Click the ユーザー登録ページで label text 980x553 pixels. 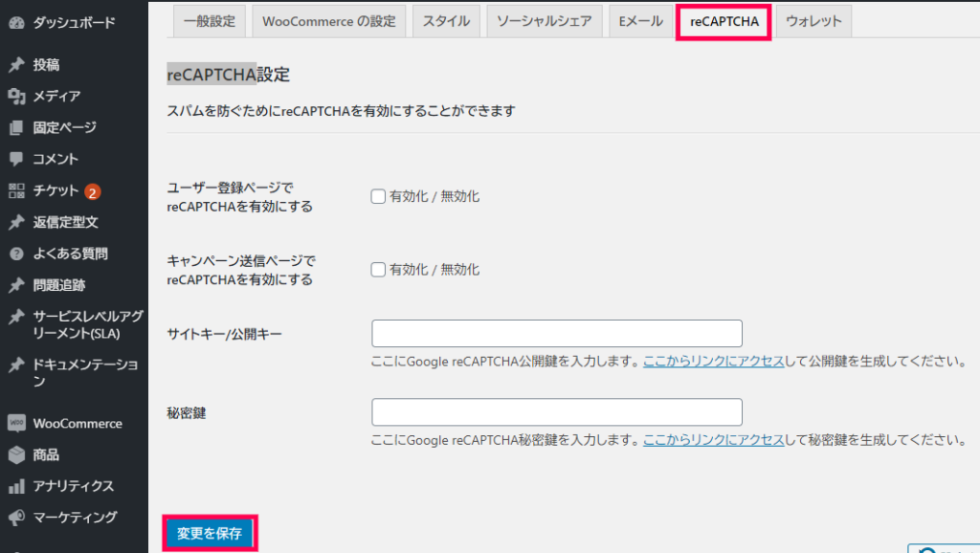pyautogui.click(x=239, y=197)
